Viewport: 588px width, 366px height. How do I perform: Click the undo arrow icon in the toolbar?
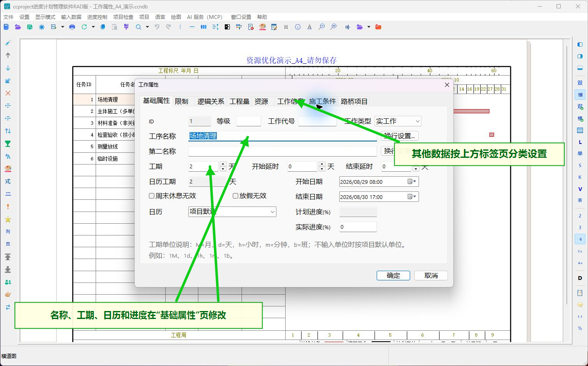point(157,27)
